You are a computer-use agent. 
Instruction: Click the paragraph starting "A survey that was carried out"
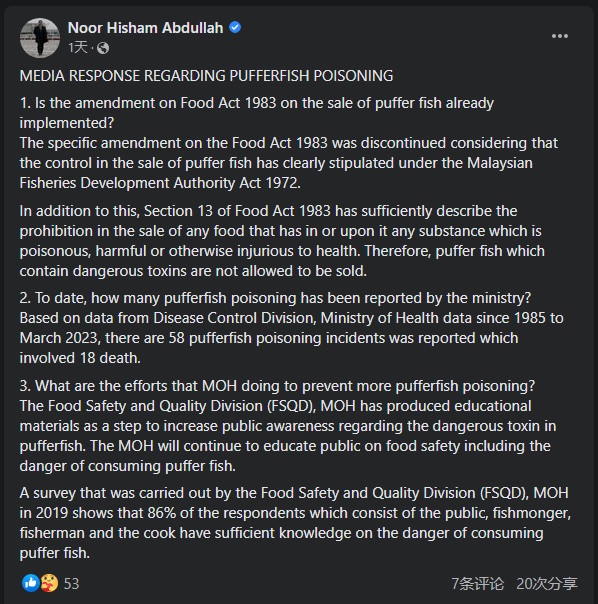point(295,523)
